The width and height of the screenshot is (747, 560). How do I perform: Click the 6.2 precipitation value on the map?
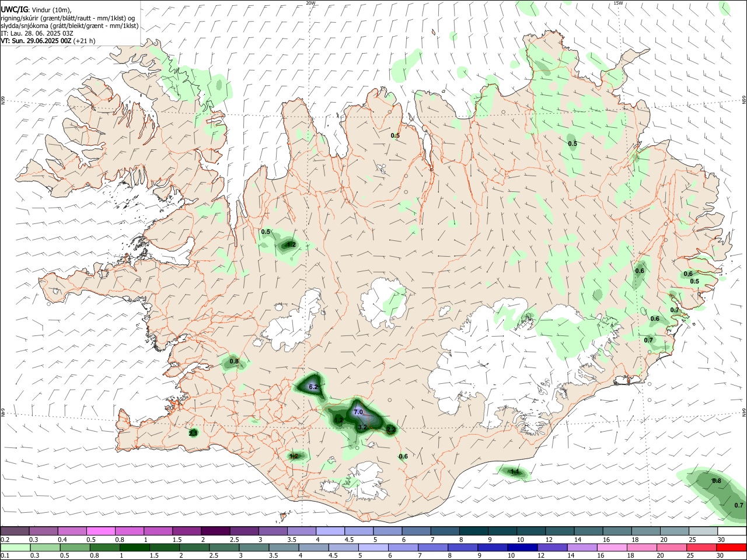coord(313,387)
